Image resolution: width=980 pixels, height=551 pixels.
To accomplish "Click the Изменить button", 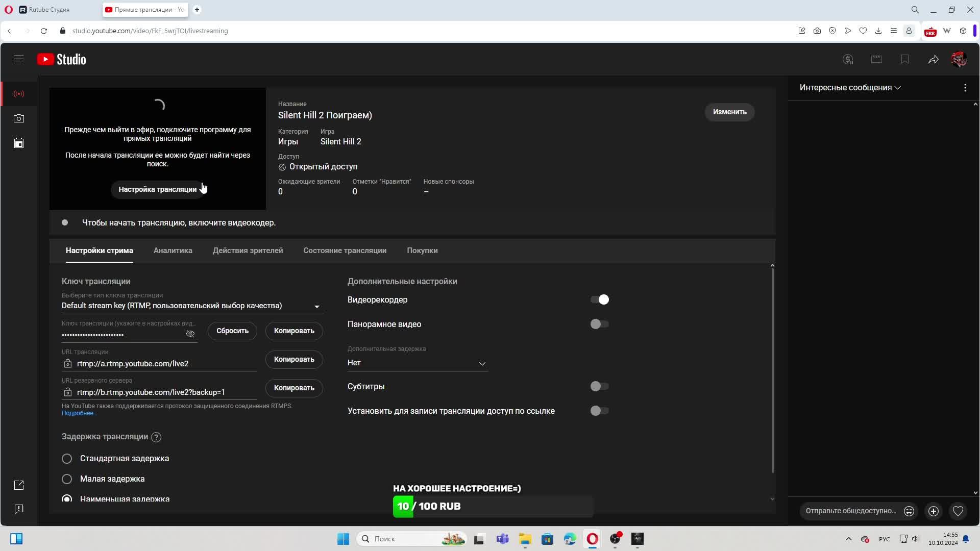I will 729,112.
